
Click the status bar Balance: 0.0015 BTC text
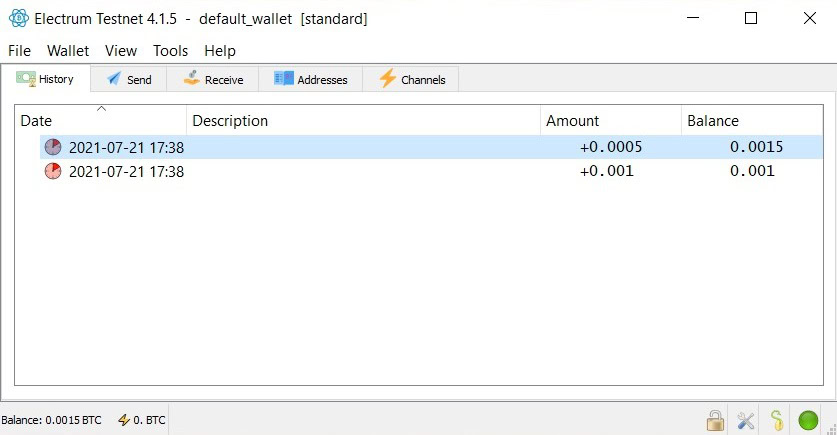(51, 420)
